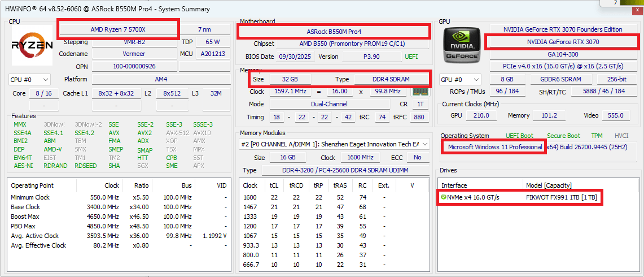Select the VMR-B2 stepping value

(x=134, y=42)
